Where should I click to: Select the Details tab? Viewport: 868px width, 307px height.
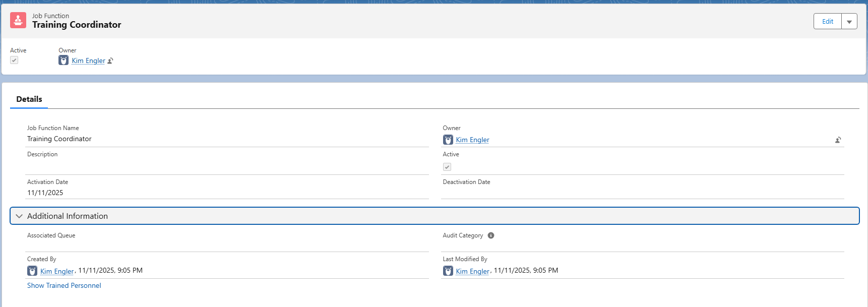[x=29, y=99]
